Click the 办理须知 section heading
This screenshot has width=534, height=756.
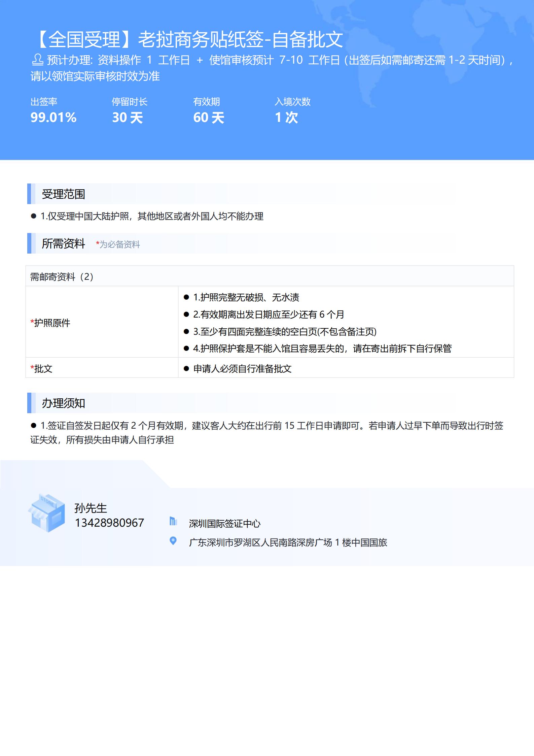[63, 403]
